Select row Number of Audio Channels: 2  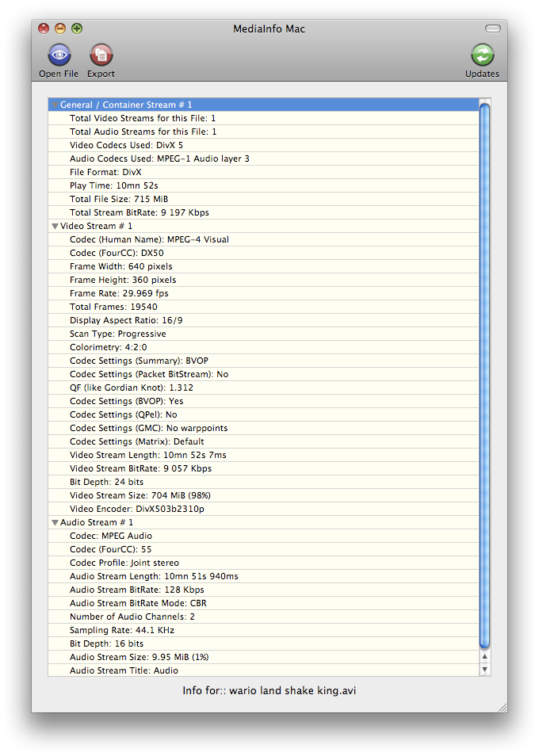263,617
